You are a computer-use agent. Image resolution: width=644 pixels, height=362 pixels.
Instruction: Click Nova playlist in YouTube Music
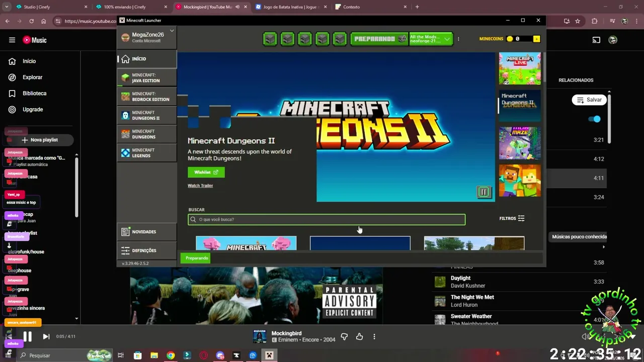(40, 140)
